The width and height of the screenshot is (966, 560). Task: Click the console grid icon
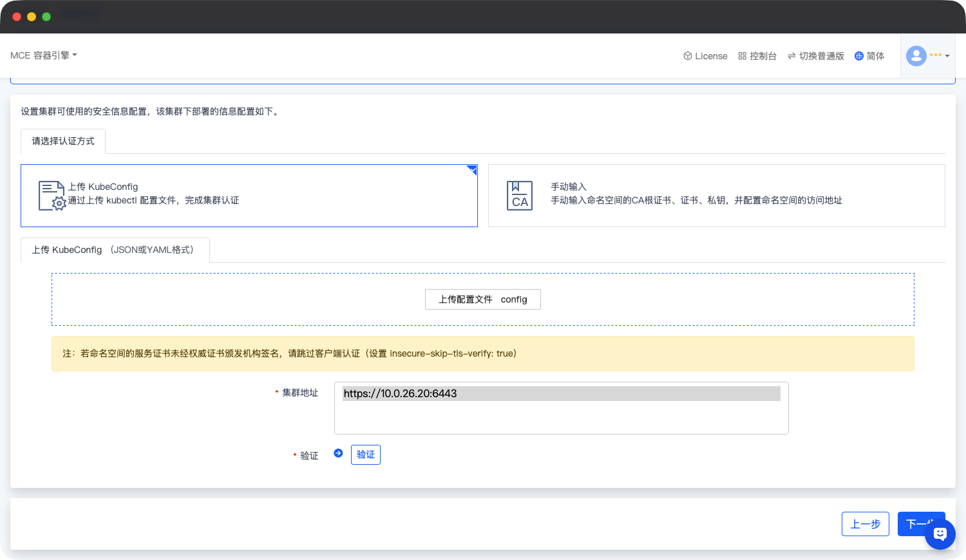[742, 56]
